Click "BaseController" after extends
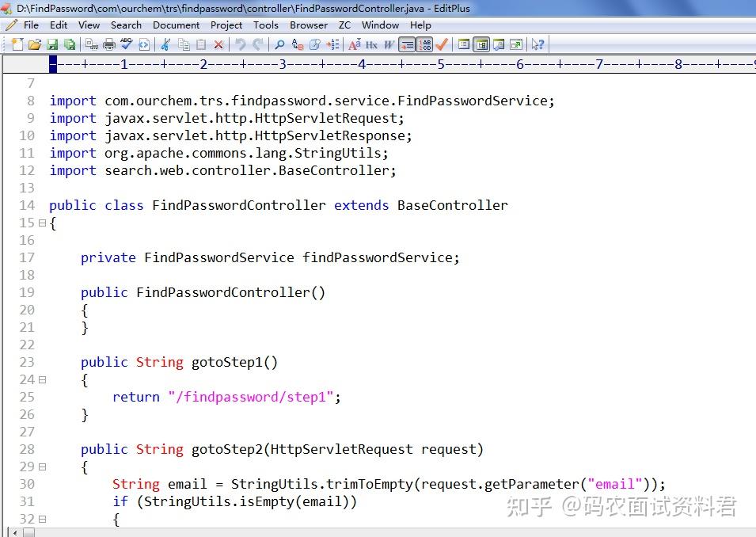The width and height of the screenshot is (756, 537). tap(452, 206)
